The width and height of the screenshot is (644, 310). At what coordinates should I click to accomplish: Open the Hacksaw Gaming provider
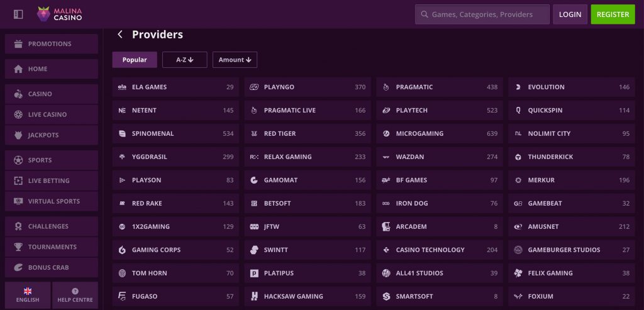click(304, 296)
